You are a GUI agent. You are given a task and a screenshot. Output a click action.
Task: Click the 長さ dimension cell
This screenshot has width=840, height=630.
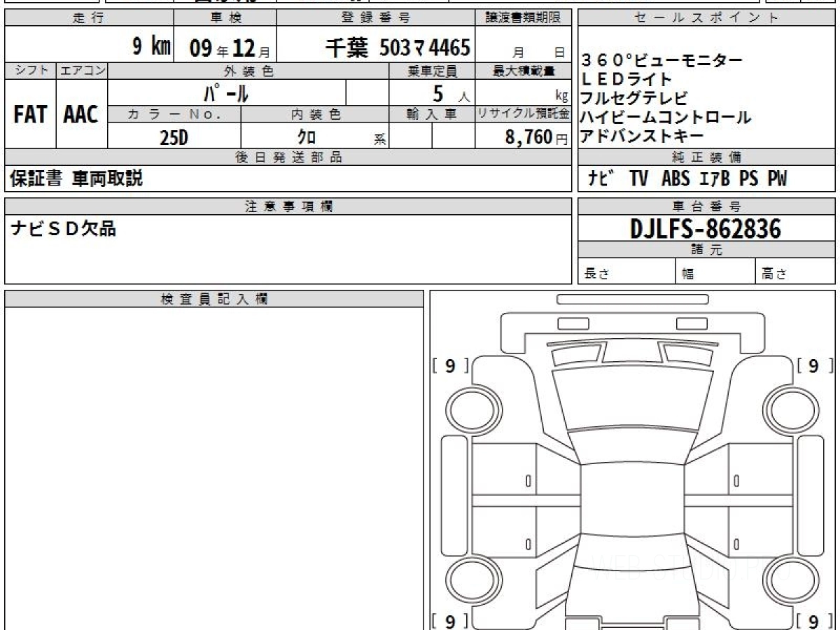pyautogui.click(x=626, y=272)
